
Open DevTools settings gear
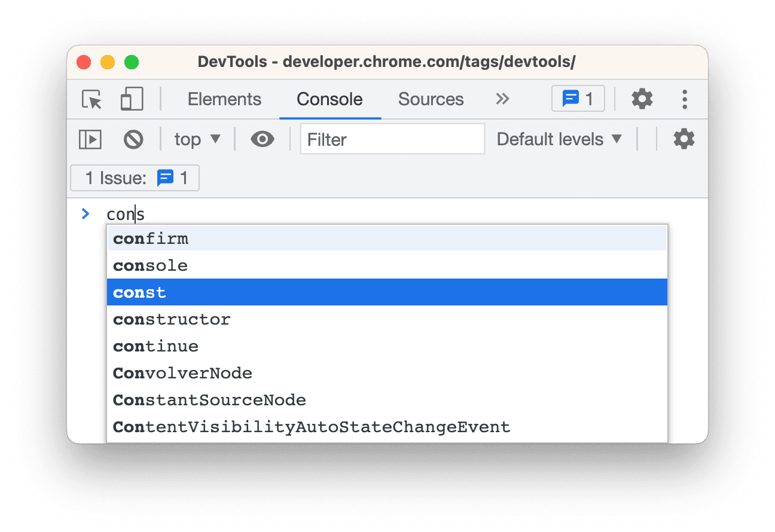[x=642, y=99]
